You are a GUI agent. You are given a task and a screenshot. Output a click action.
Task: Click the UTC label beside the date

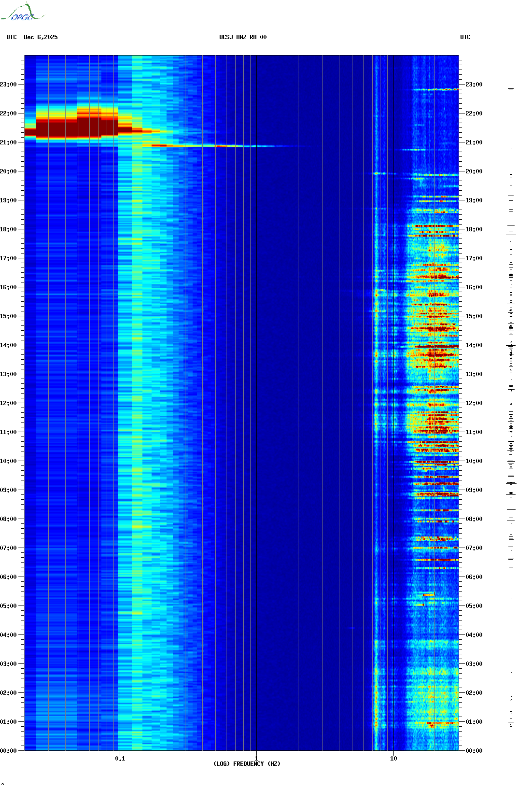[12, 37]
